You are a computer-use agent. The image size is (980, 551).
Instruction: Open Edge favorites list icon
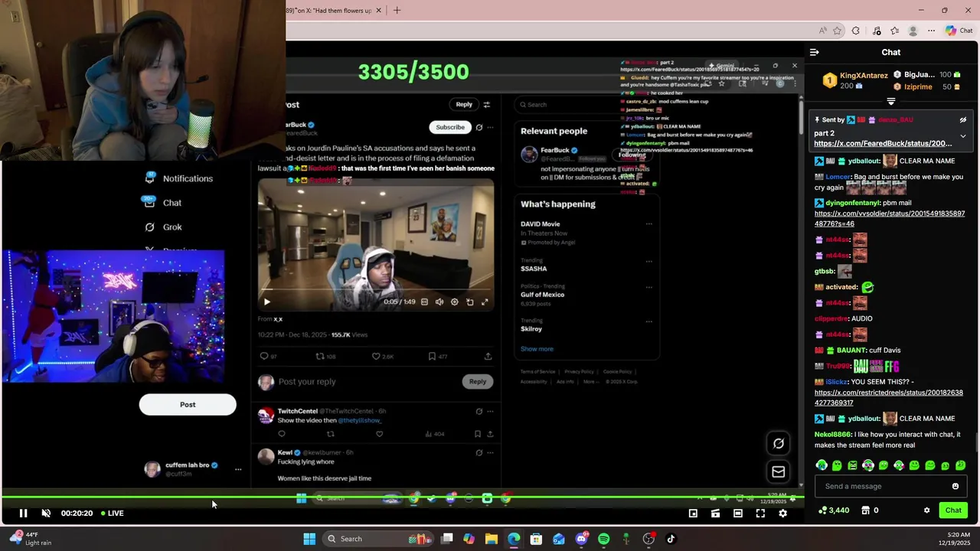pos(894,31)
